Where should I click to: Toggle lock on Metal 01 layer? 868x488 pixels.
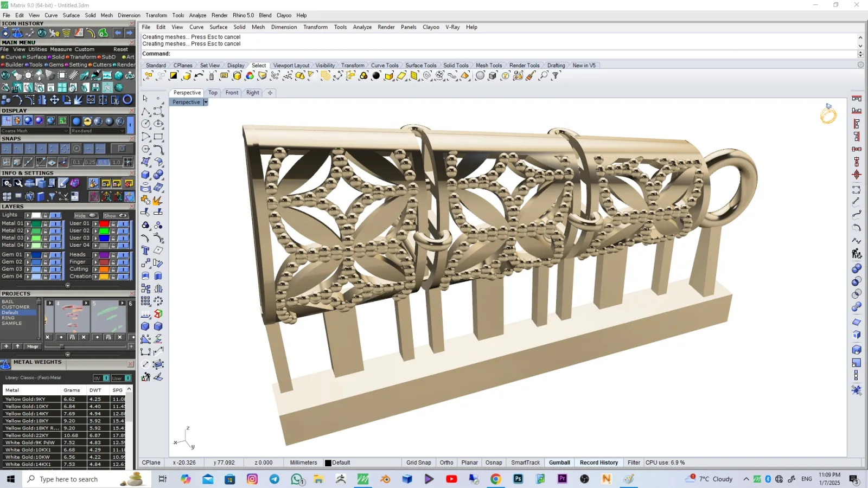tap(46, 223)
